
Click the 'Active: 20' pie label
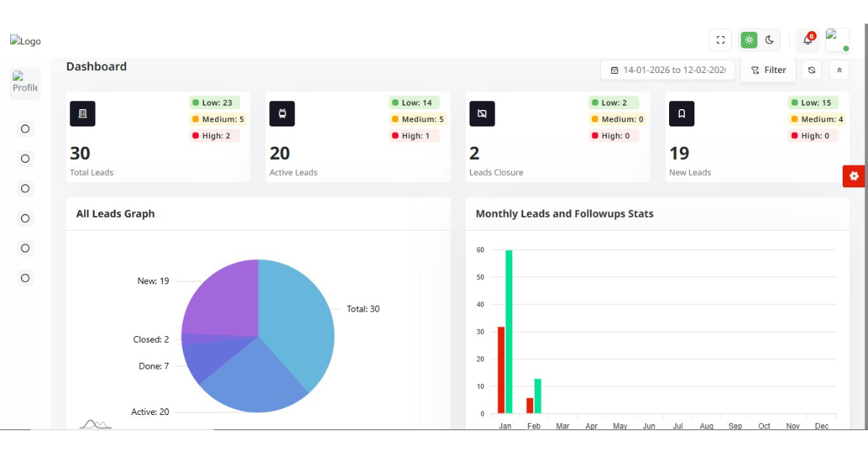[150, 412]
